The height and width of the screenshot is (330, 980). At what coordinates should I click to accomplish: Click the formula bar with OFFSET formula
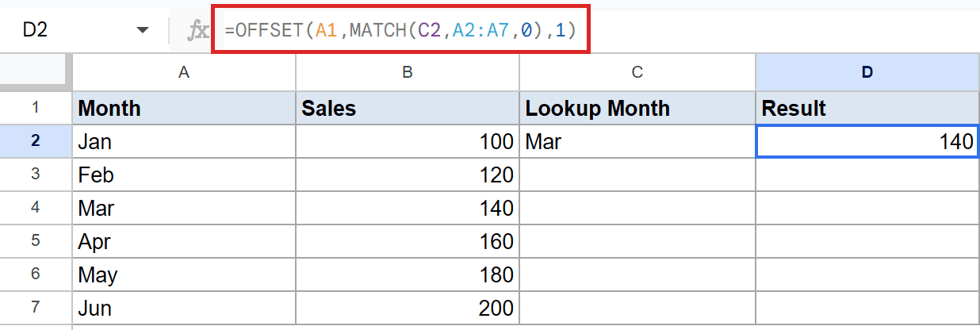point(400,31)
